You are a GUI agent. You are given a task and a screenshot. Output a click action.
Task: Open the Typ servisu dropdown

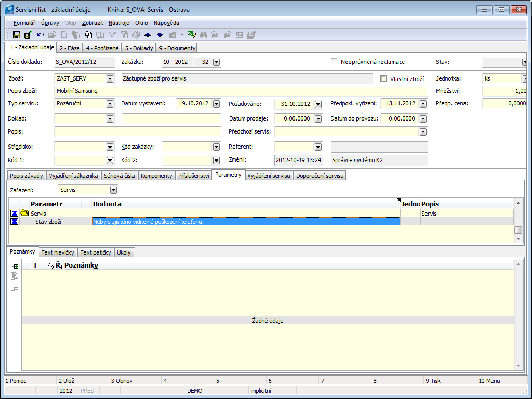tap(110, 103)
